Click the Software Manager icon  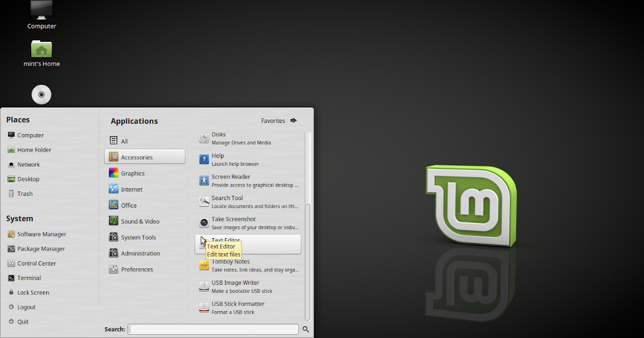point(11,234)
